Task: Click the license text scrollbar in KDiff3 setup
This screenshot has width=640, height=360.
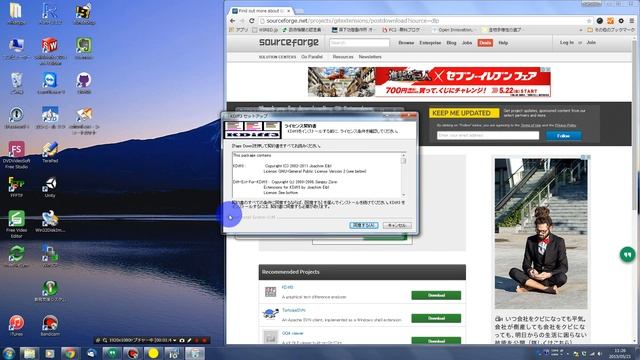Action: click(x=404, y=175)
